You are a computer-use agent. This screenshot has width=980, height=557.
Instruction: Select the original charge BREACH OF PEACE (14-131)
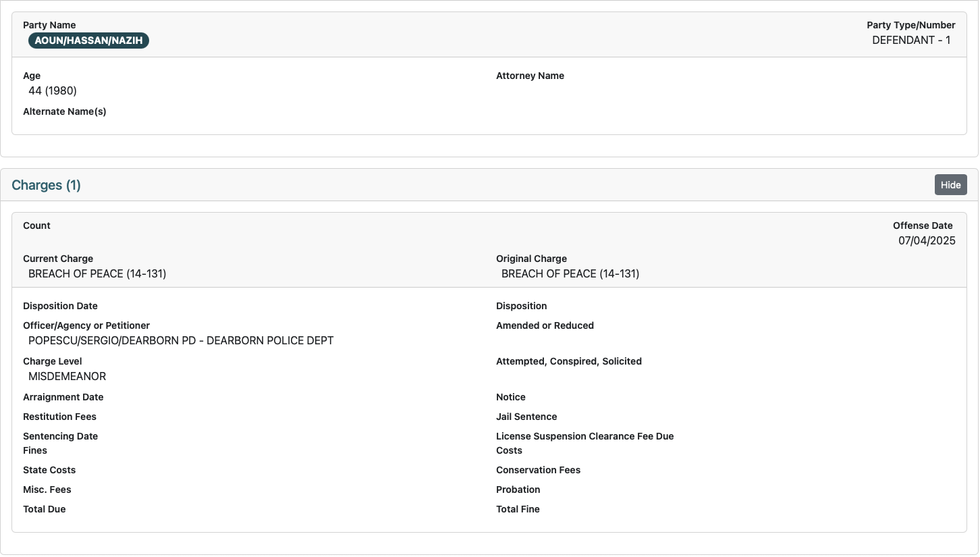(x=570, y=273)
